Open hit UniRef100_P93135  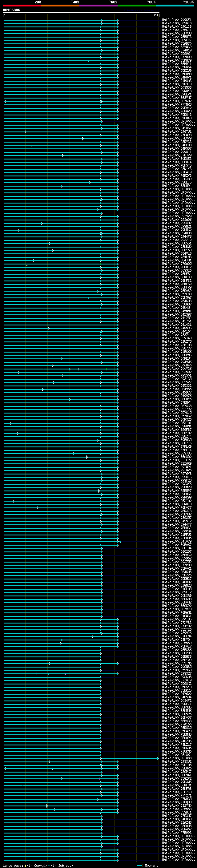click(177, 379)
